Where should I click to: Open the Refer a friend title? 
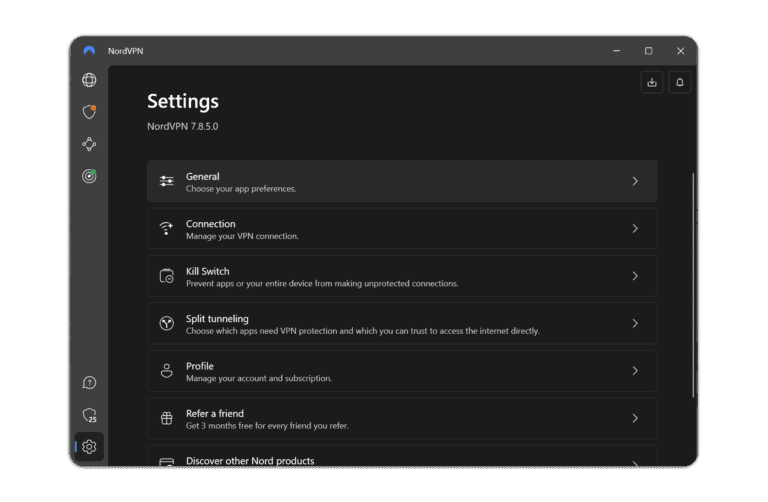point(215,414)
